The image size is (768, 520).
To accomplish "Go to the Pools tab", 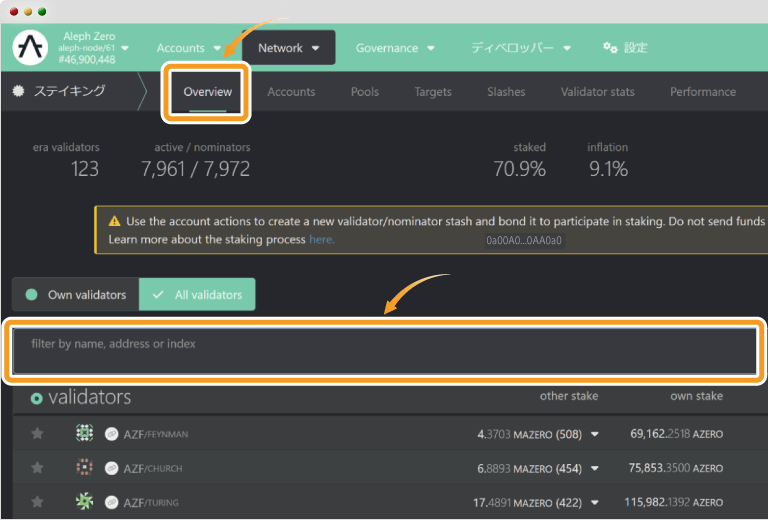I will (x=365, y=92).
